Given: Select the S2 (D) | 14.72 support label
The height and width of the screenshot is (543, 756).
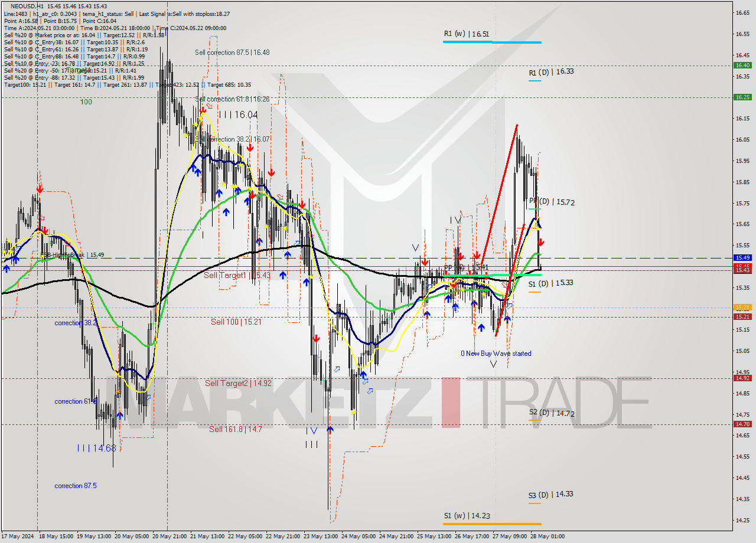Looking at the screenshot, I should pos(552,413).
